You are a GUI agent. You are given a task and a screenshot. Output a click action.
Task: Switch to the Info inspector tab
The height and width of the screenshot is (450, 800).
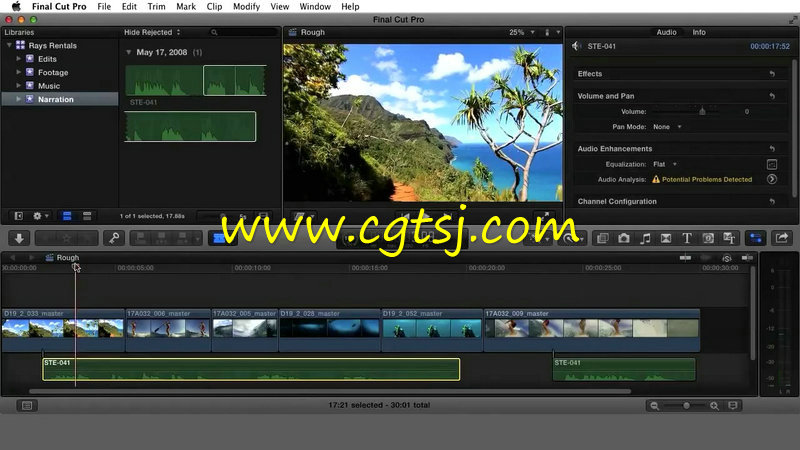699,32
